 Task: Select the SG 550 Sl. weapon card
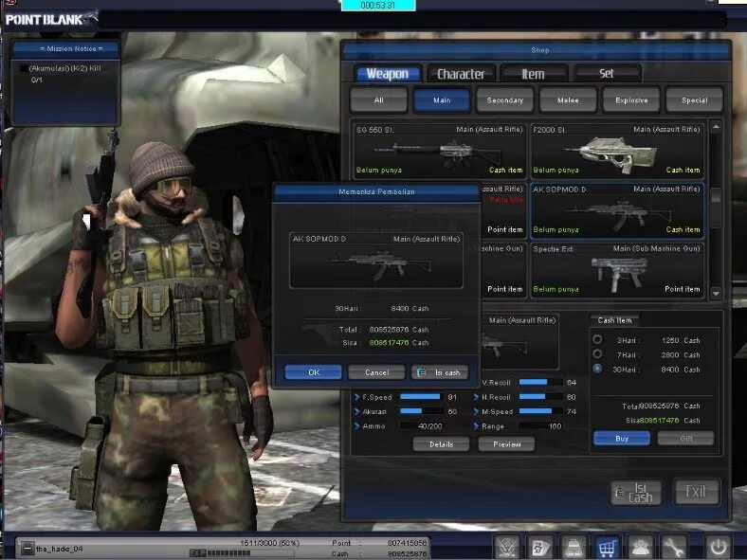(439, 151)
